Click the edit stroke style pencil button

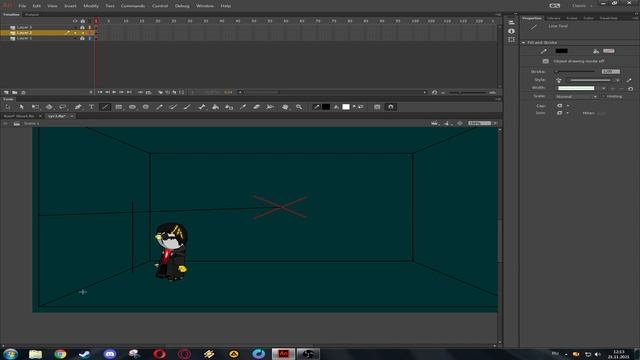click(629, 80)
